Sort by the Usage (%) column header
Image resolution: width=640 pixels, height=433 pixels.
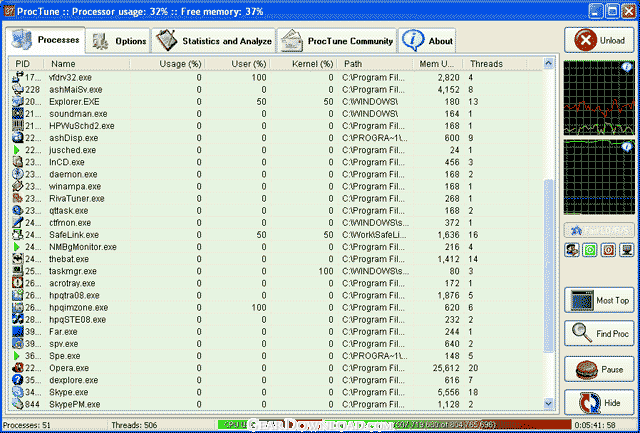point(167,64)
